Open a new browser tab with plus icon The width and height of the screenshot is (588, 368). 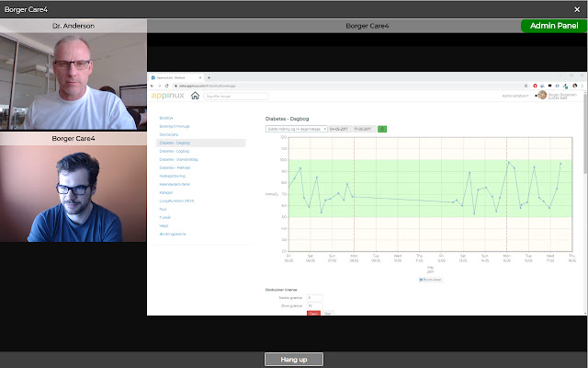point(209,77)
